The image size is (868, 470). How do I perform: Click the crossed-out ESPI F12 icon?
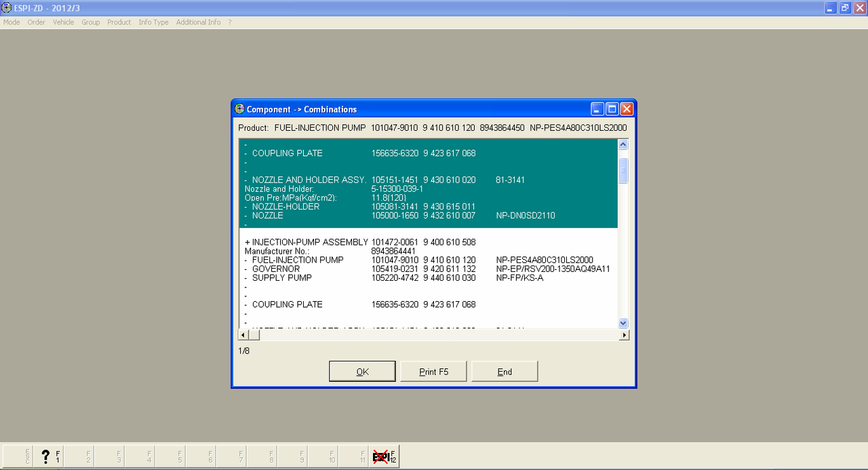(384, 456)
